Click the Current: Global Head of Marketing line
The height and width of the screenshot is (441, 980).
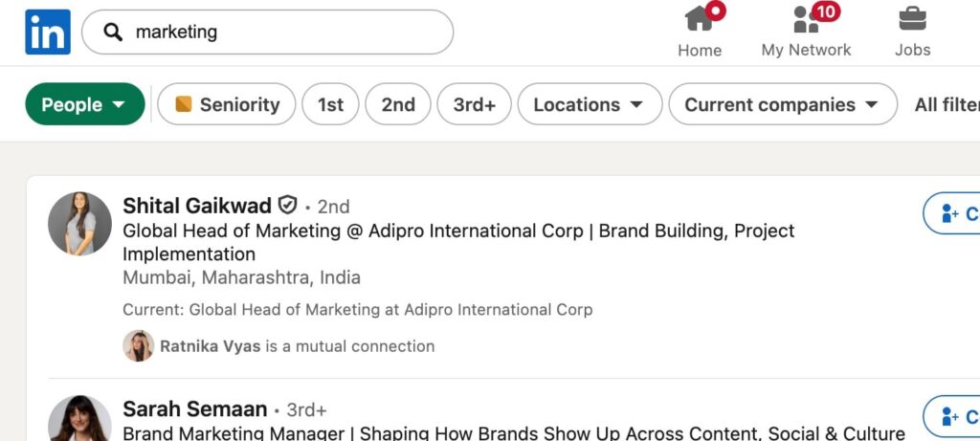(358, 309)
